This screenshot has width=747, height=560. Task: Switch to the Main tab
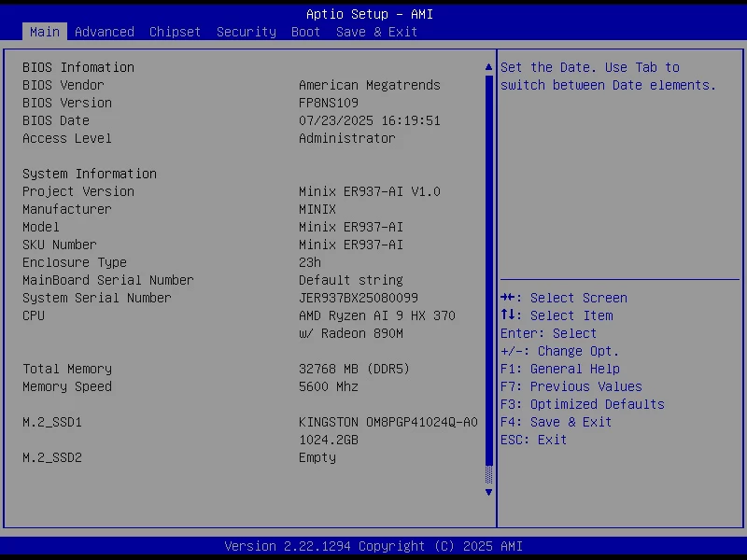[44, 32]
